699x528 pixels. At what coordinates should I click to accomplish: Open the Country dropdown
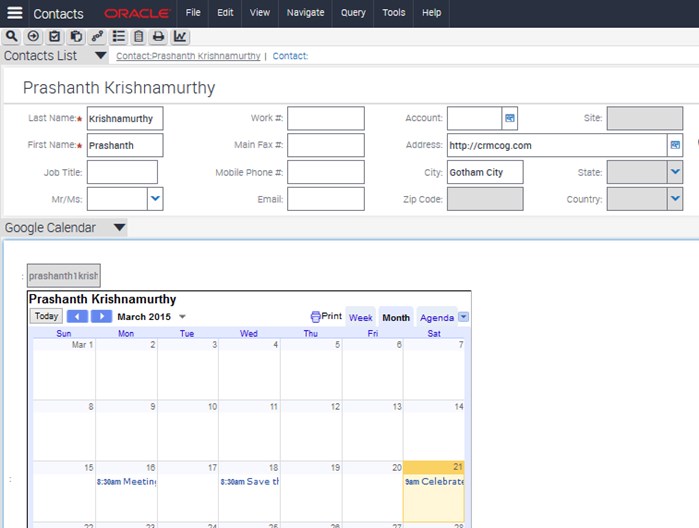click(x=675, y=198)
